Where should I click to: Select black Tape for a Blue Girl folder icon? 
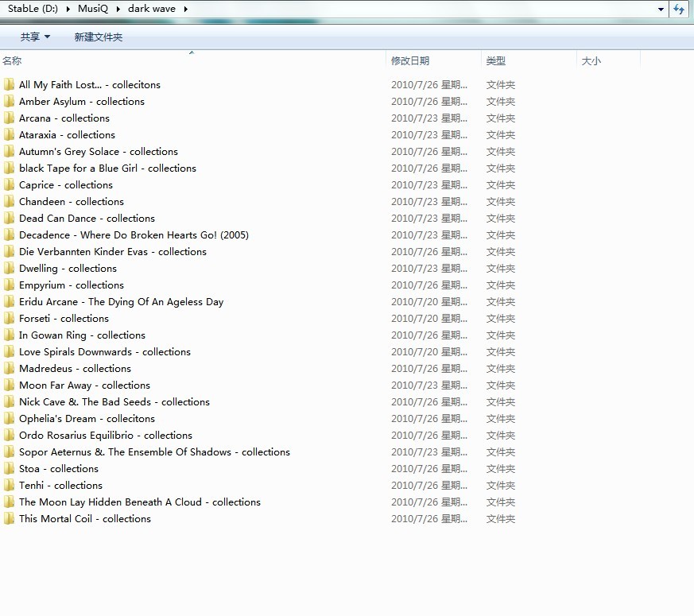tap(9, 169)
